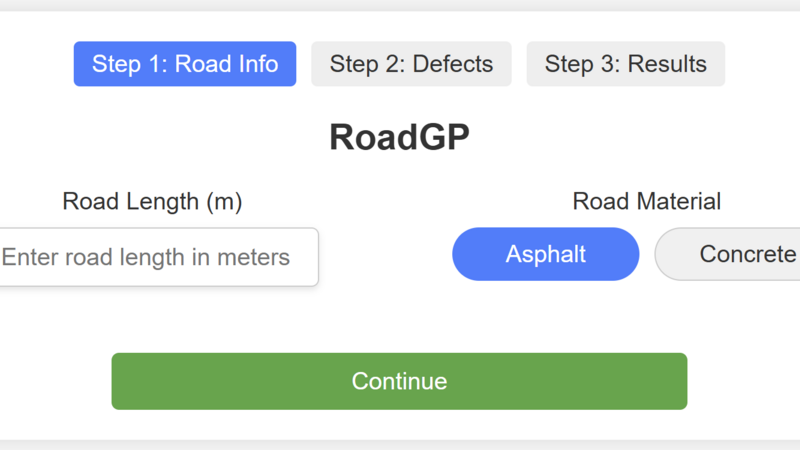Switch the road material to Concrete
The image size is (800, 450).
pyautogui.click(x=735, y=254)
